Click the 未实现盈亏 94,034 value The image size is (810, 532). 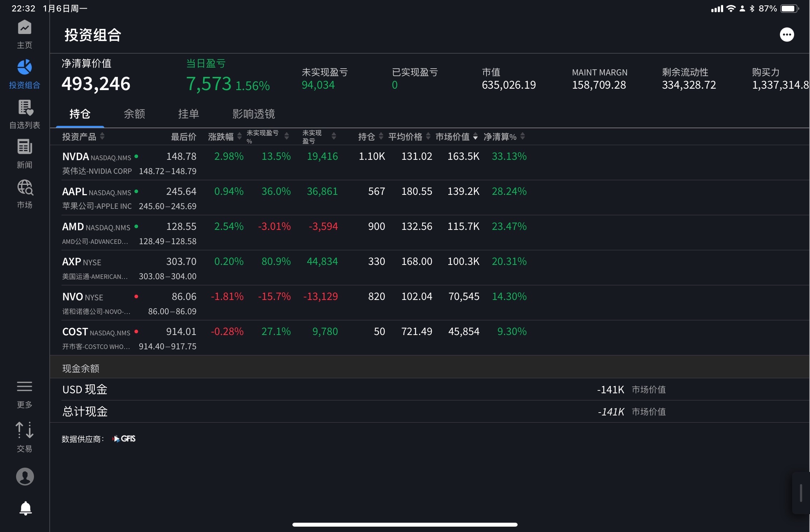point(318,85)
